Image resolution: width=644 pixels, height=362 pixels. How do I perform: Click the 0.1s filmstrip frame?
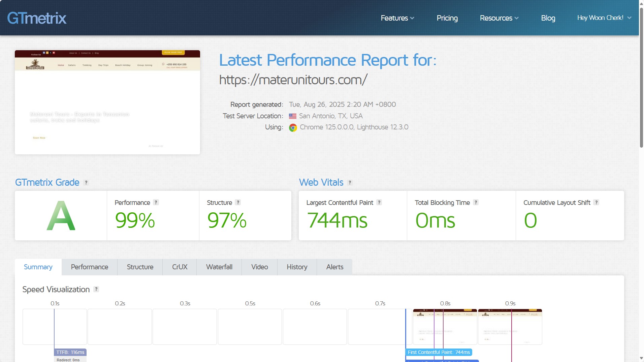[55, 327]
